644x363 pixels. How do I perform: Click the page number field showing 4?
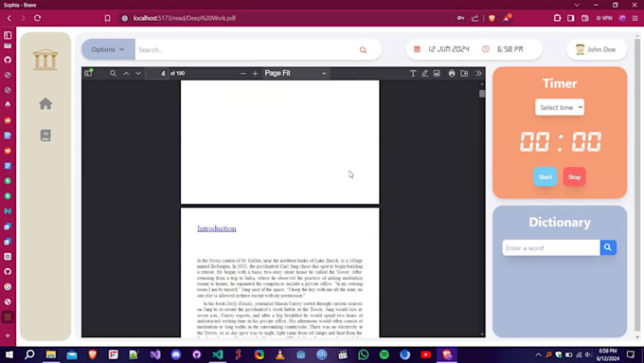[x=157, y=73]
